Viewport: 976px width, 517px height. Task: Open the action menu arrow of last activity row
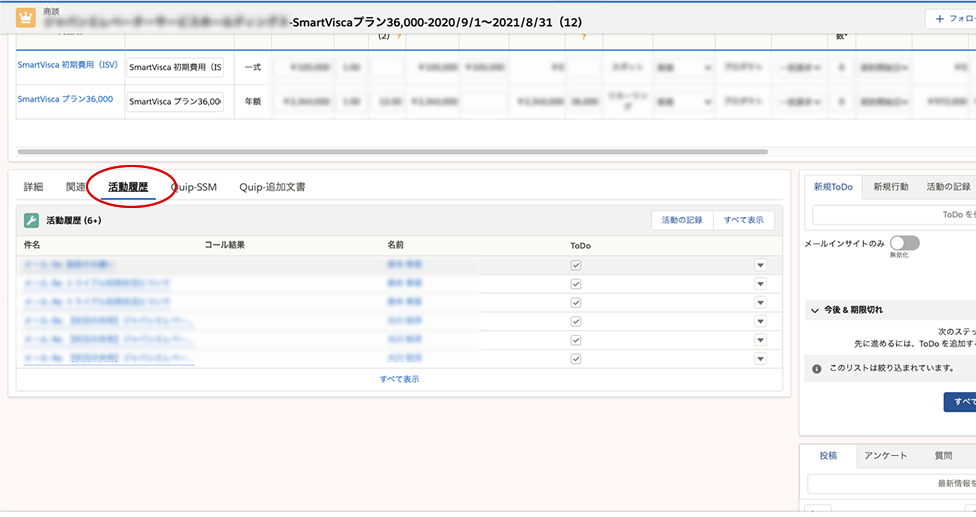point(760,358)
